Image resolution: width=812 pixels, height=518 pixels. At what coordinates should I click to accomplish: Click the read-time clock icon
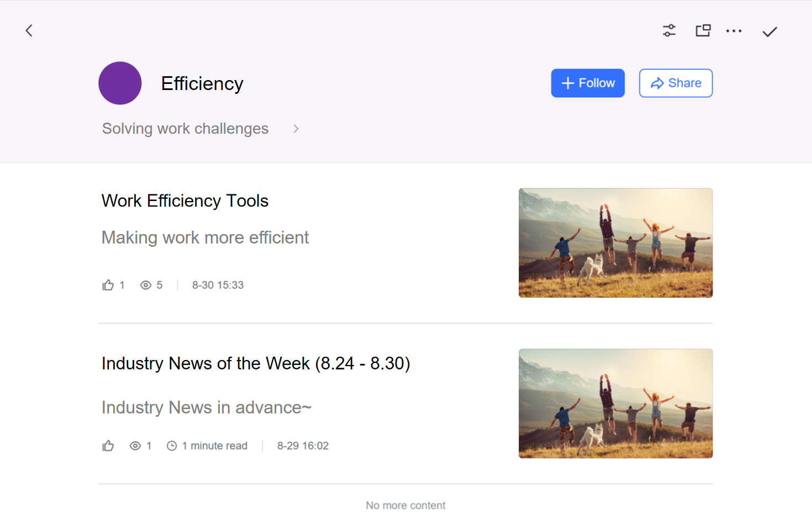tap(171, 445)
